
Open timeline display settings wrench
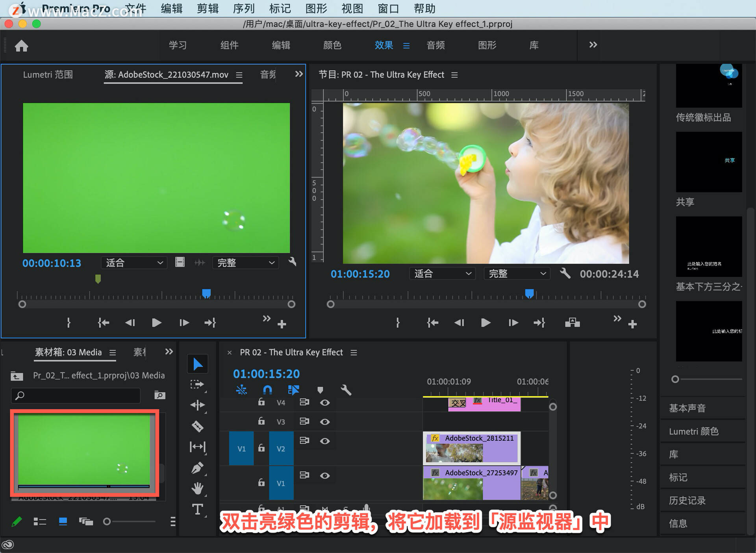point(346,390)
